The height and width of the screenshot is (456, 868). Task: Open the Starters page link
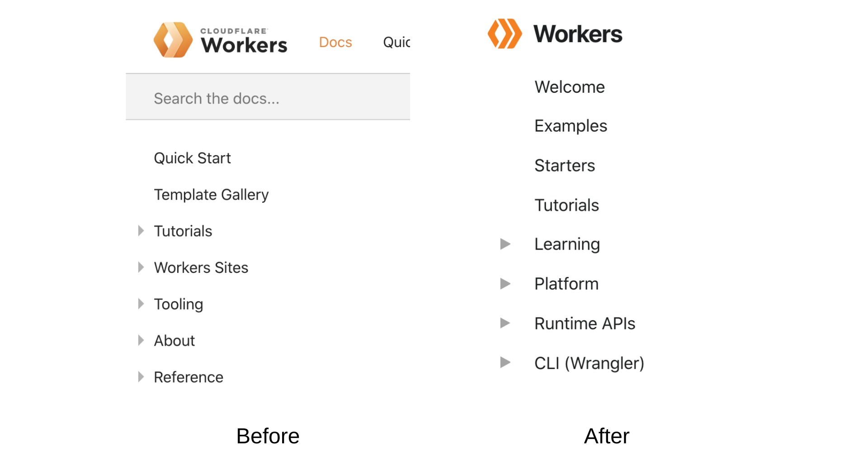point(565,166)
